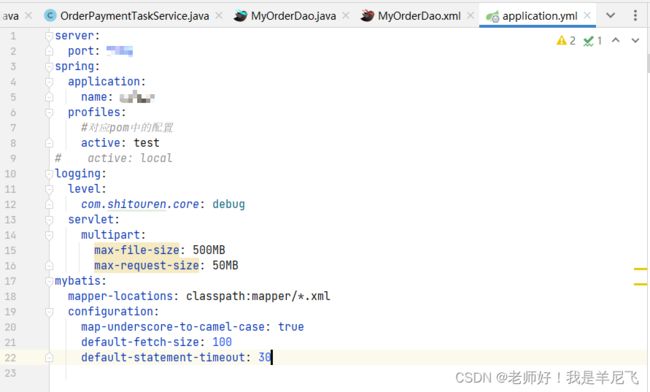Click the 'default-fetch-size' key
The image size is (650, 392).
pyautogui.click(x=140, y=343)
